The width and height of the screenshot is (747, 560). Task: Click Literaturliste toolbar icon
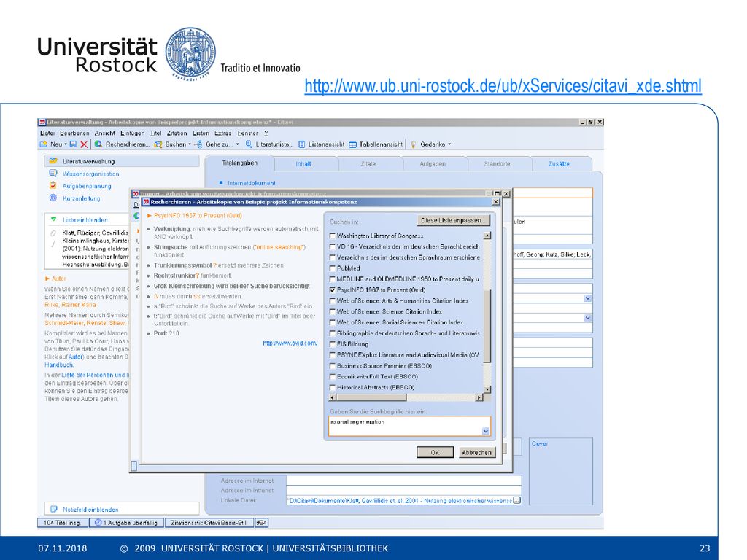pos(249,144)
